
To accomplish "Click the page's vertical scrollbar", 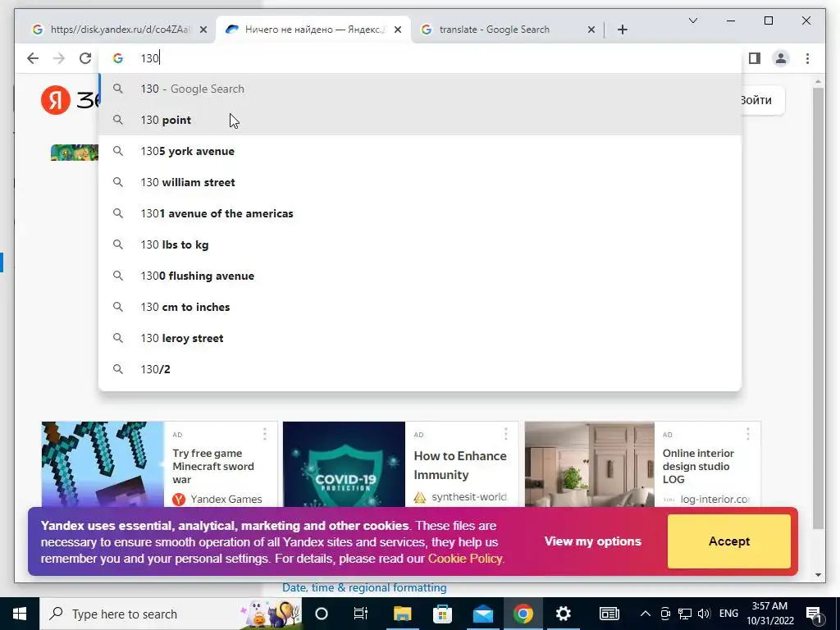I will [818, 308].
